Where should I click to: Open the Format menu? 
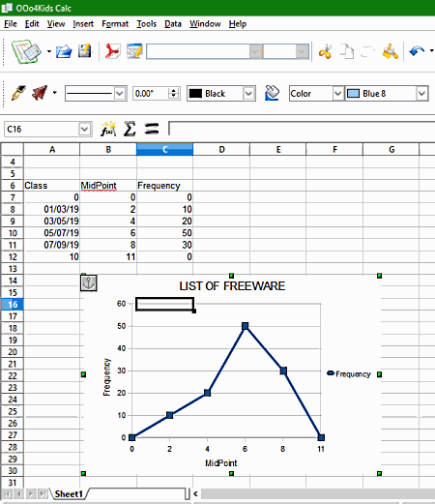click(x=115, y=24)
